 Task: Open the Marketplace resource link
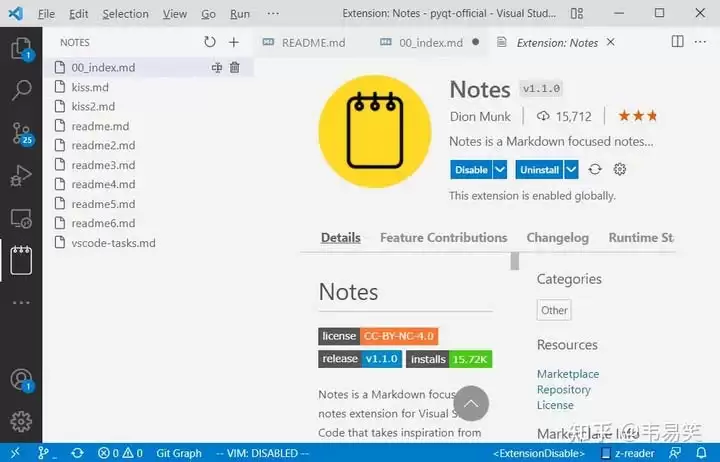[568, 374]
